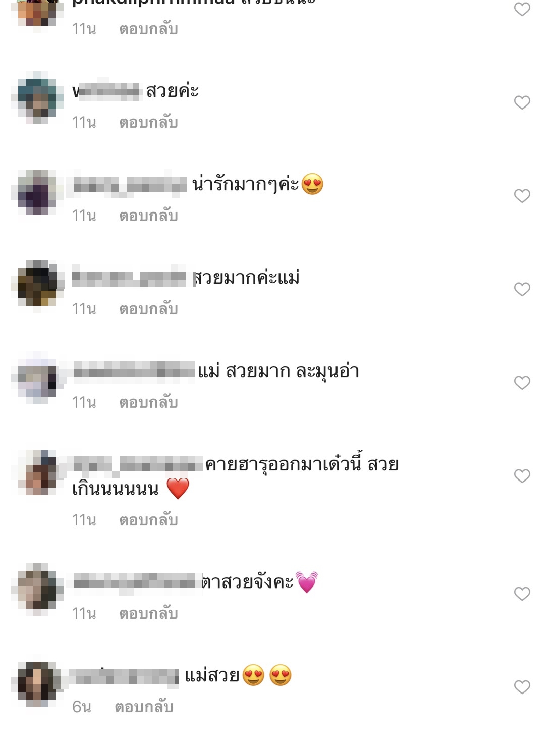Reply to แม่ สวยมาก ละมุนอ่า comment

pyautogui.click(x=148, y=403)
